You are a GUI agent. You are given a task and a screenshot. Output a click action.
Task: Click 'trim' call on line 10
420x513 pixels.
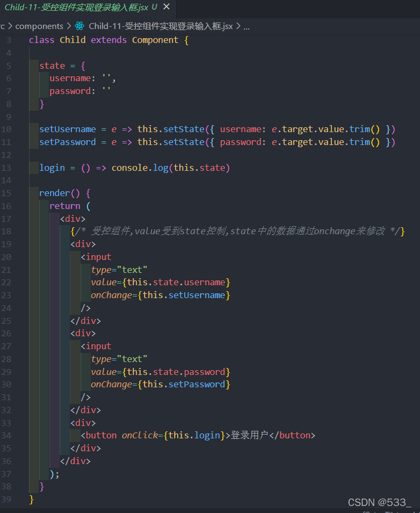click(x=359, y=129)
